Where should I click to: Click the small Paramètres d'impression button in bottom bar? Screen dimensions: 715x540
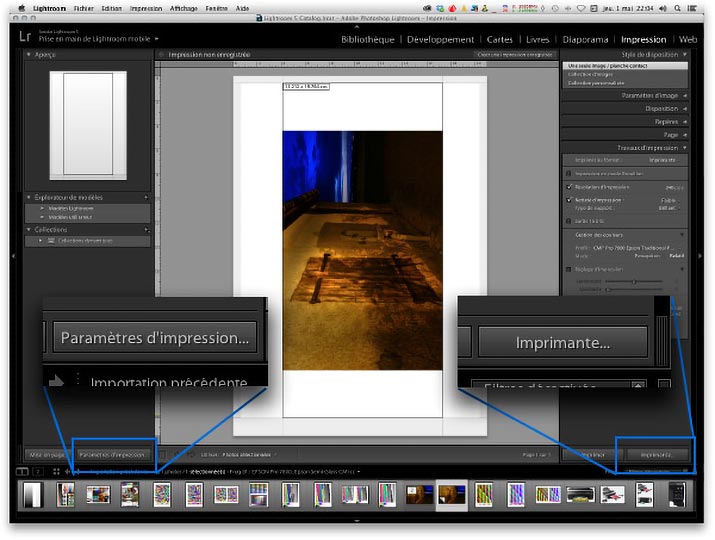click(112, 455)
